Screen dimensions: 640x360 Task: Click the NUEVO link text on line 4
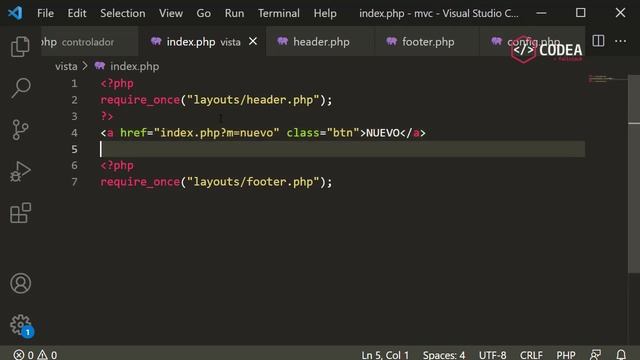383,133
